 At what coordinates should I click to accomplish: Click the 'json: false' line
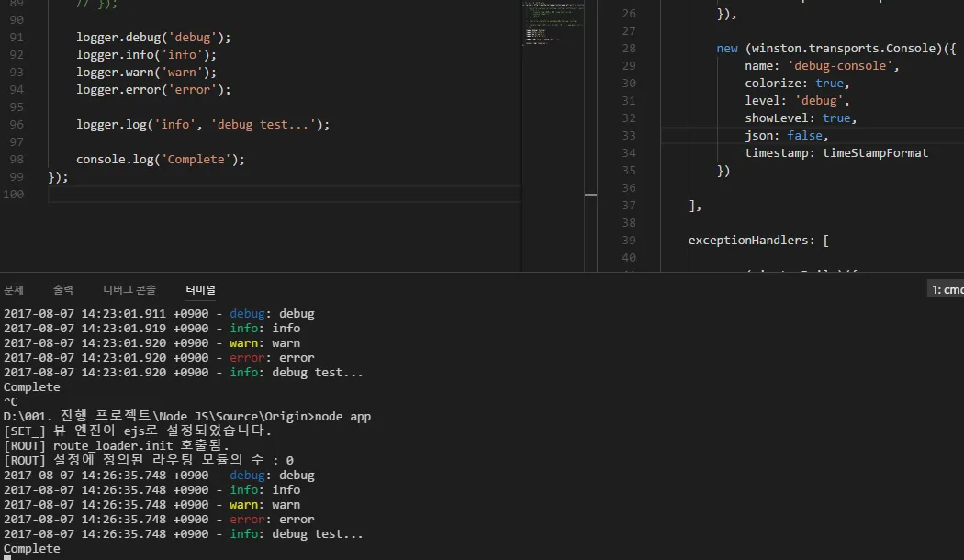click(786, 135)
